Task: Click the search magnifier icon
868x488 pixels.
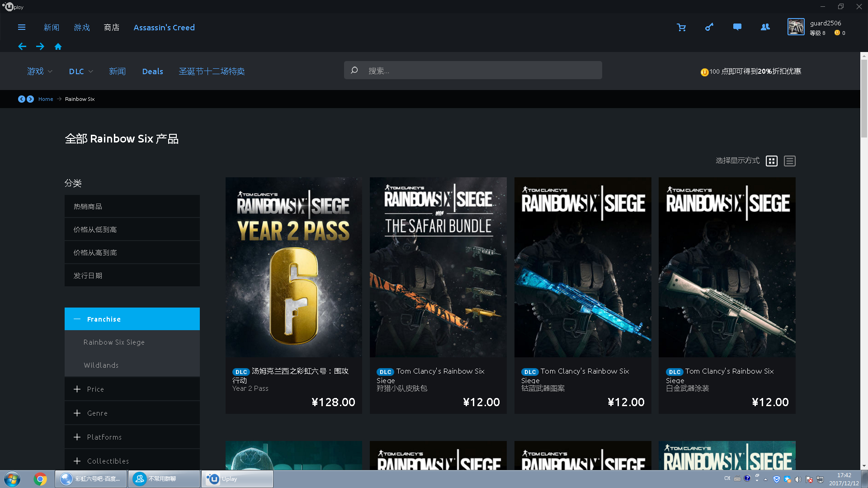Action: [x=354, y=70]
